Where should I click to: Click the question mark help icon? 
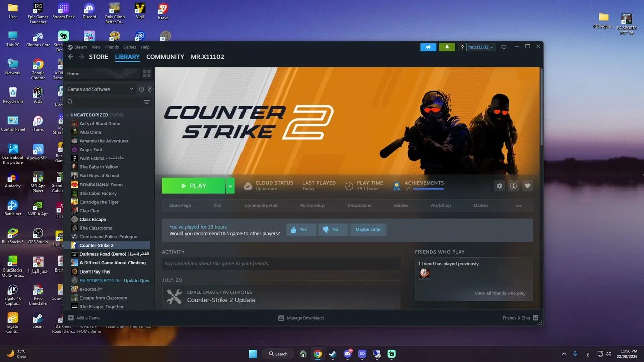click(462, 47)
